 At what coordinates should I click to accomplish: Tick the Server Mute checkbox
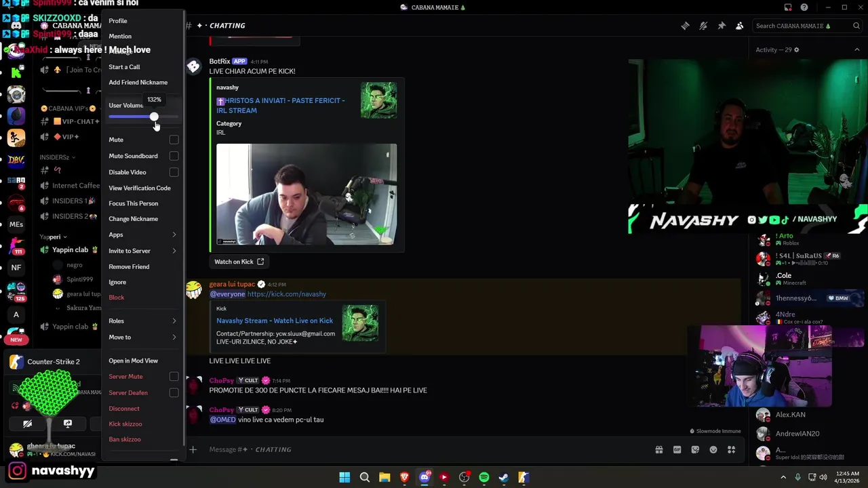(x=174, y=377)
